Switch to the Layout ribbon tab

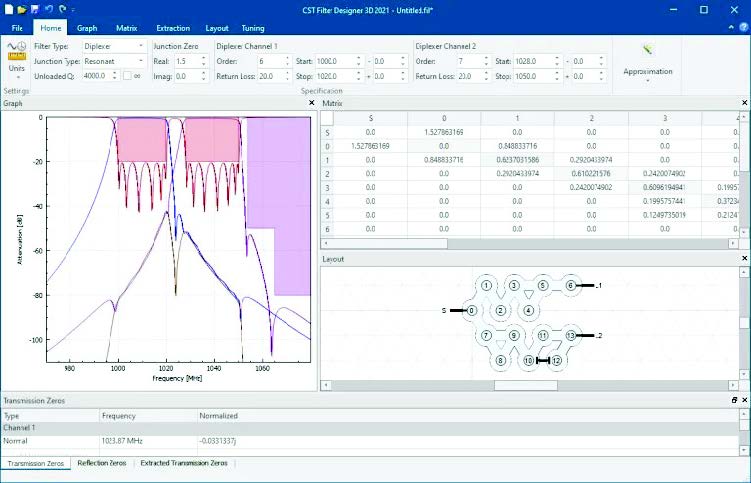pyautogui.click(x=216, y=28)
